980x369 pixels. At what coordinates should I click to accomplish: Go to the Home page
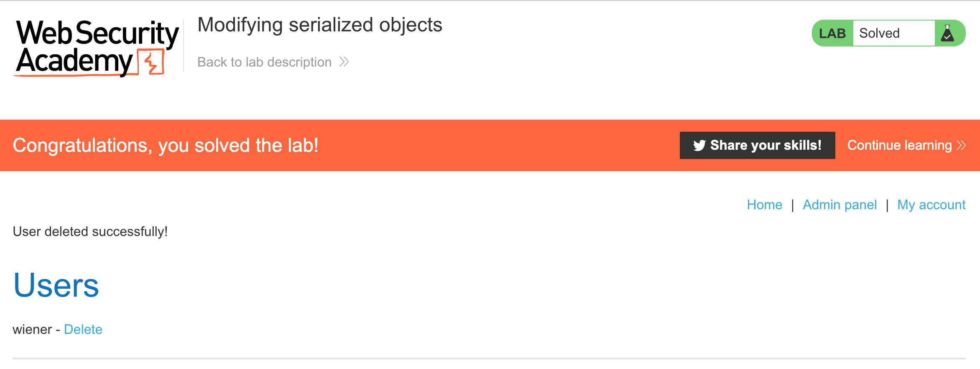click(x=764, y=205)
